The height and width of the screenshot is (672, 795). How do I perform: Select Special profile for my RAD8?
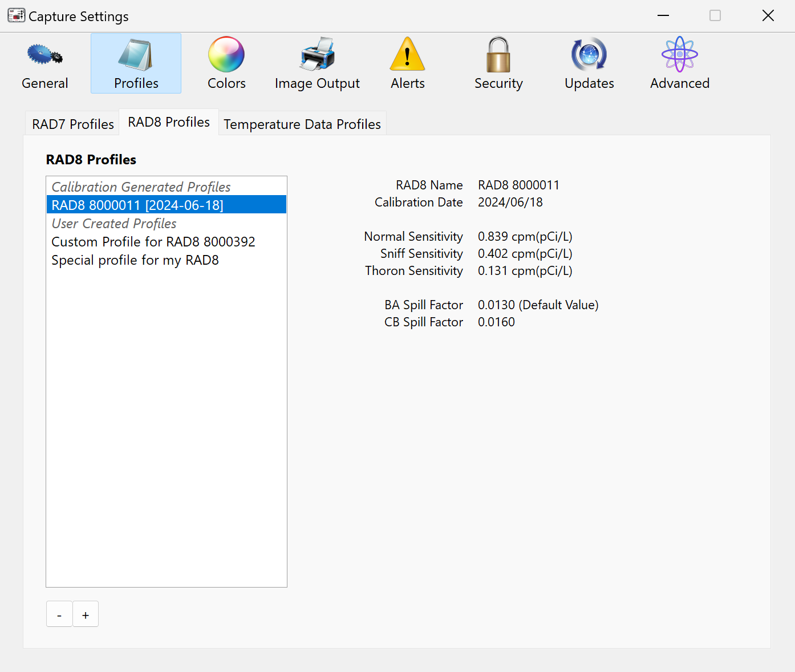coord(135,260)
